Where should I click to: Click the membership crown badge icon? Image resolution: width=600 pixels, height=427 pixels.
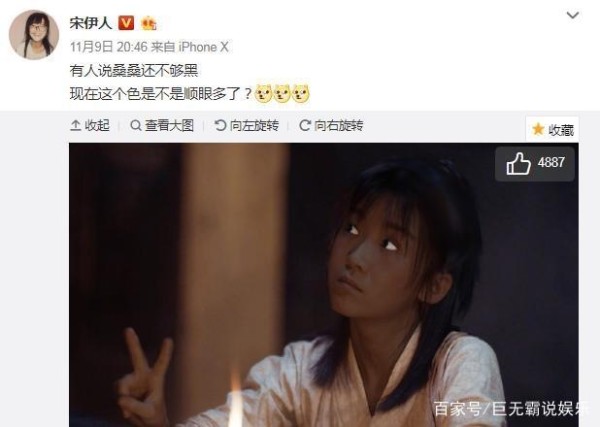pyautogui.click(x=149, y=23)
